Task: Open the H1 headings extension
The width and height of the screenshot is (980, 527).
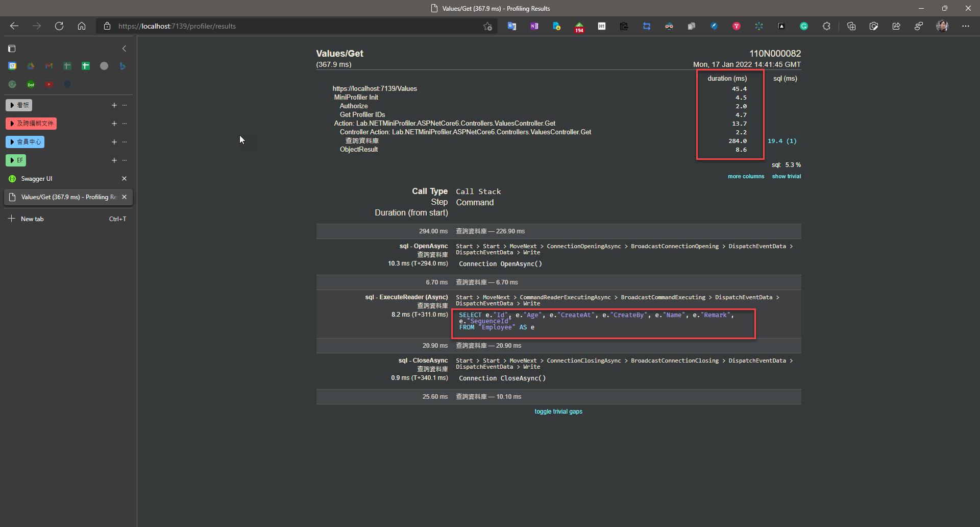Action: tap(602, 26)
